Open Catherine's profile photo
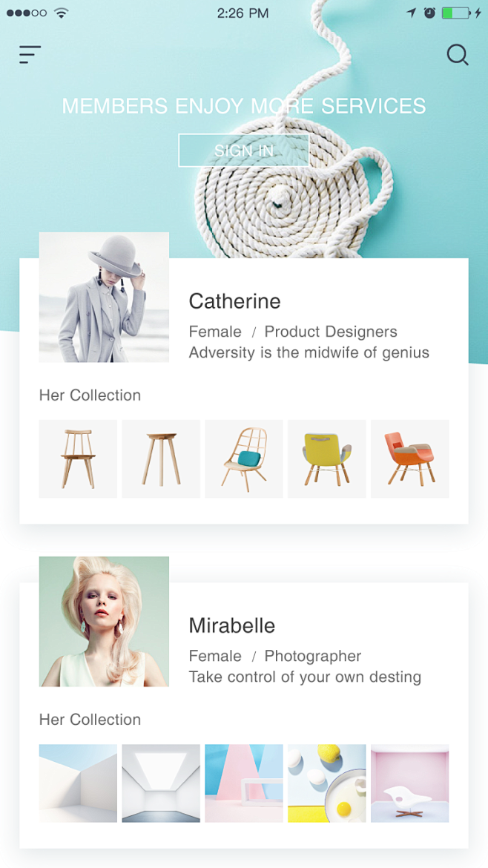 pos(104,297)
